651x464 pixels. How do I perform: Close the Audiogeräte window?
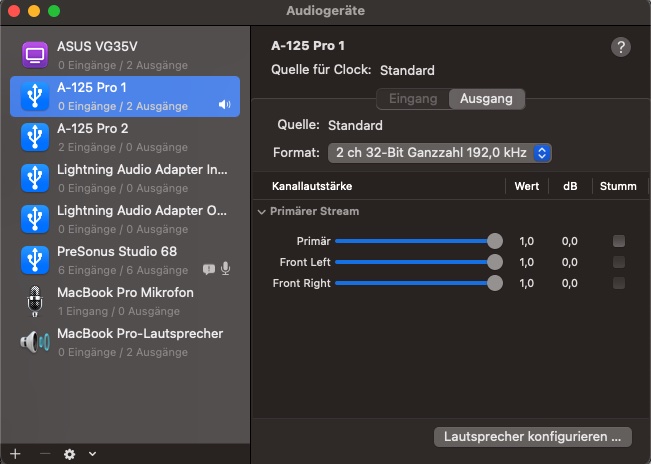[x=14, y=11]
